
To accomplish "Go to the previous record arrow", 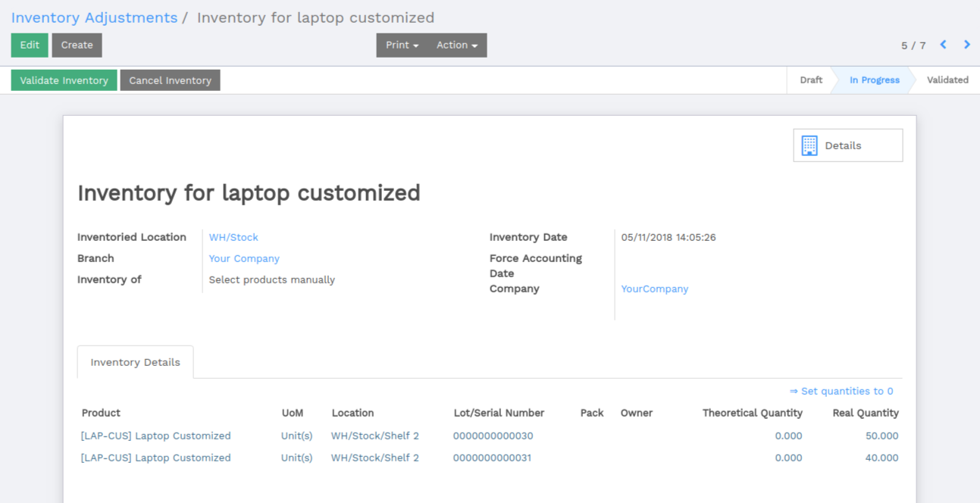I will click(x=943, y=45).
